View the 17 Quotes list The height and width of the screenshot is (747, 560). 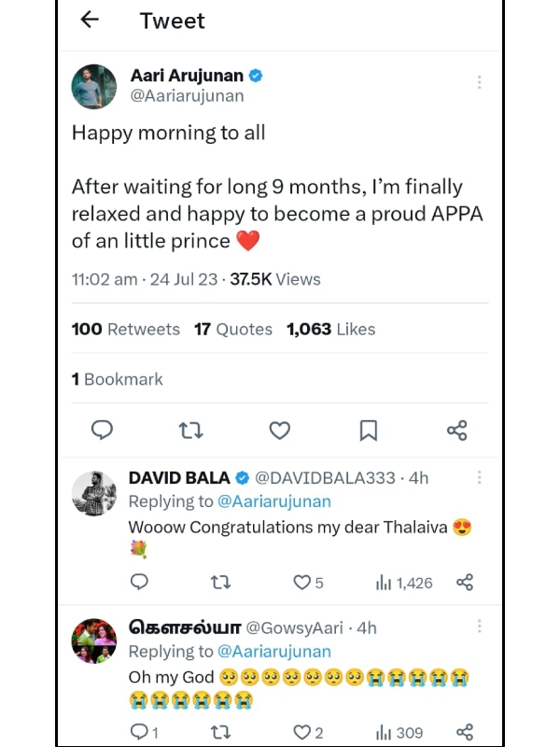(x=233, y=329)
